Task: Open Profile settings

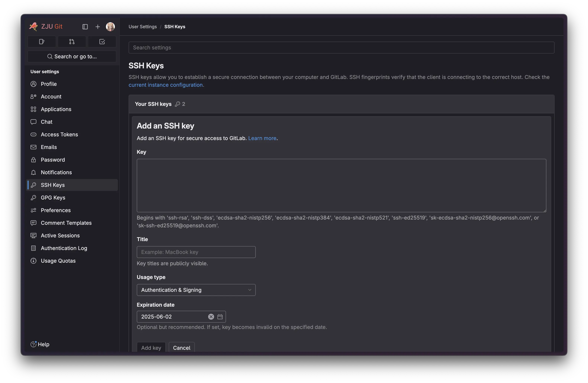Action: click(x=72, y=84)
